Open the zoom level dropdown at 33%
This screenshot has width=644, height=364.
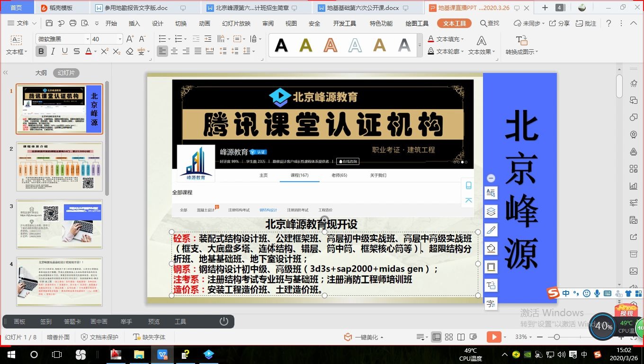coord(524,337)
